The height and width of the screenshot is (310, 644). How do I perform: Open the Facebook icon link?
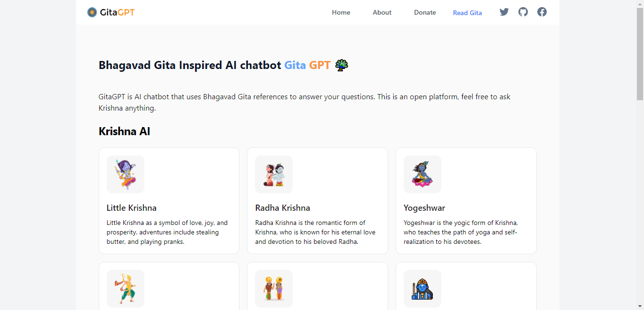(542, 12)
